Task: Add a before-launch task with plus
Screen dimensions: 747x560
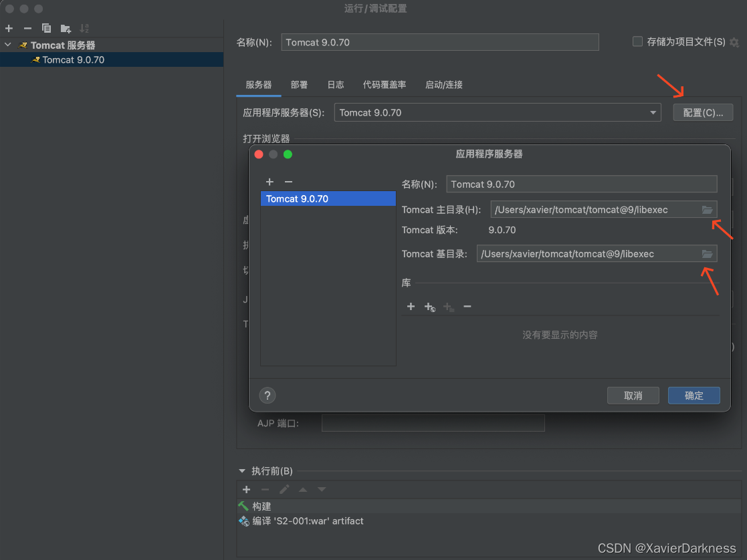Action: pyautogui.click(x=246, y=490)
